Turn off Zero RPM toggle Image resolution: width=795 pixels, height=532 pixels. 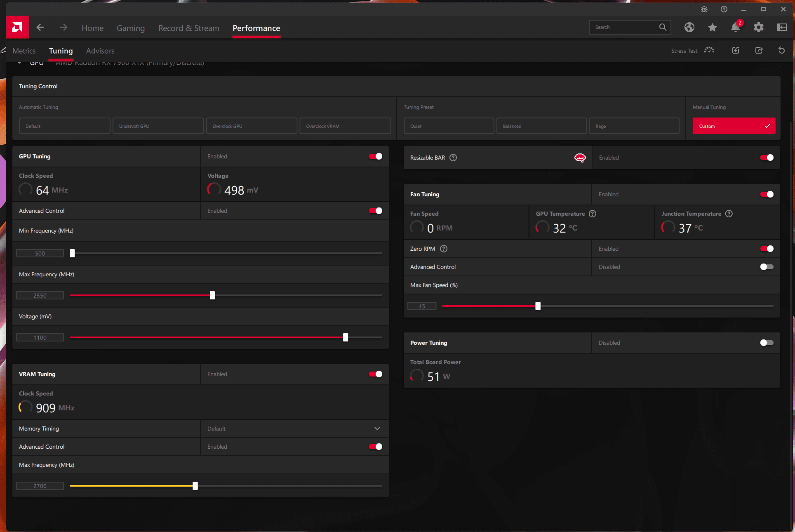tap(767, 249)
